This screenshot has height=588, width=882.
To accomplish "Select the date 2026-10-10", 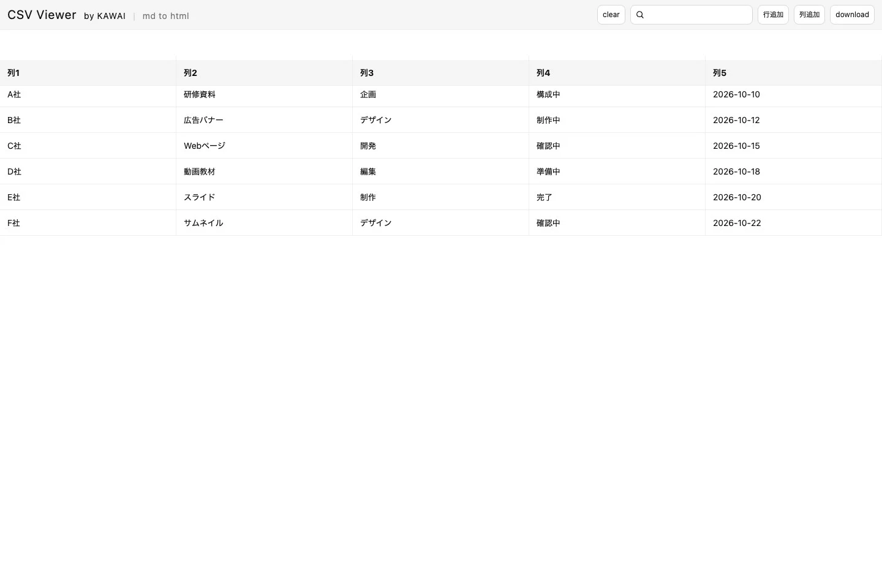I will pyautogui.click(x=794, y=96).
